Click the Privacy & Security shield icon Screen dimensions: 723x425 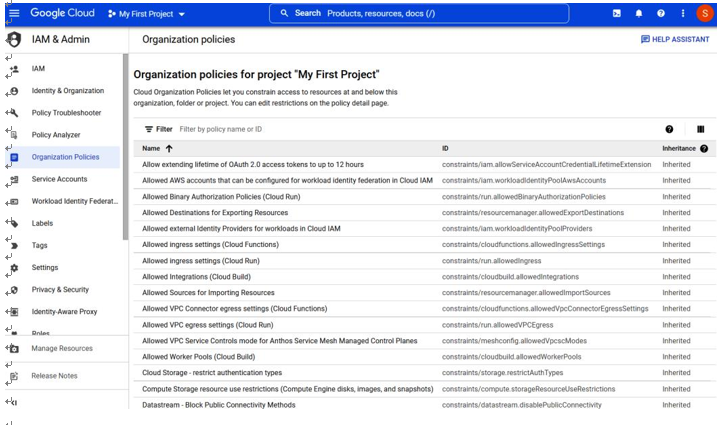(14, 290)
